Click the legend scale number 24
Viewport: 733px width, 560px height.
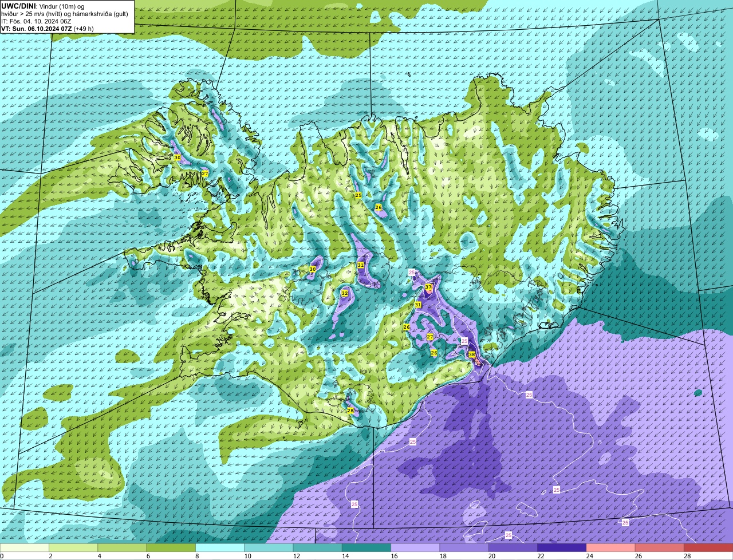point(589,556)
